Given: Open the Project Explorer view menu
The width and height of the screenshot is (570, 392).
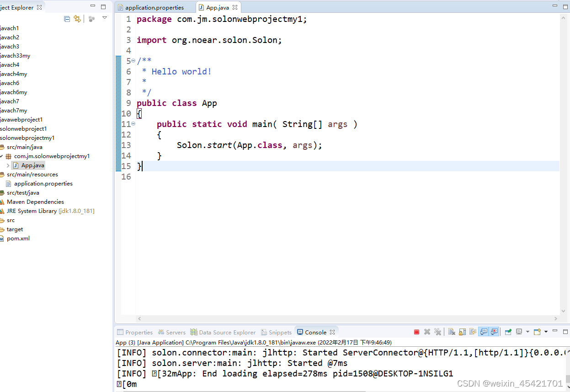Looking at the screenshot, I should point(105,19).
